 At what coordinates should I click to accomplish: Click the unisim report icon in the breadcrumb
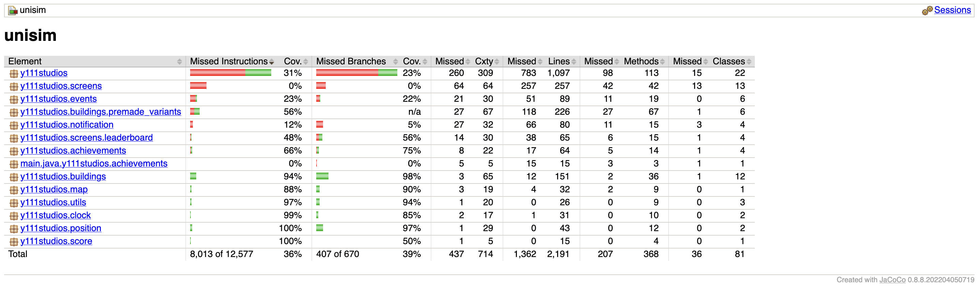point(13,11)
